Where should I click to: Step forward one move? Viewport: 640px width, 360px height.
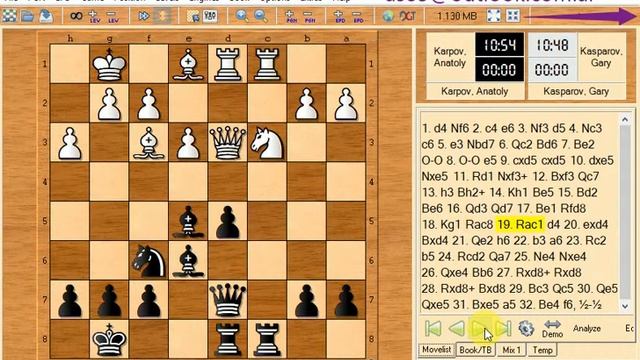pos(480,328)
